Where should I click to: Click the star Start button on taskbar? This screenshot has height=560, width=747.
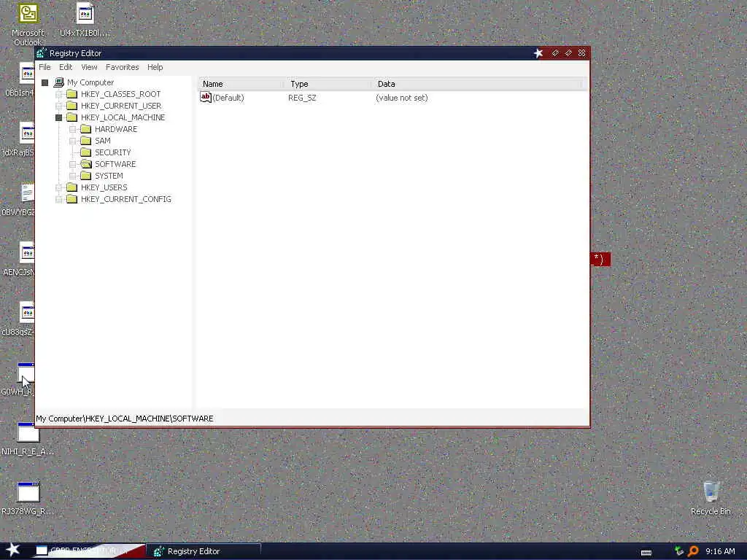(13, 550)
